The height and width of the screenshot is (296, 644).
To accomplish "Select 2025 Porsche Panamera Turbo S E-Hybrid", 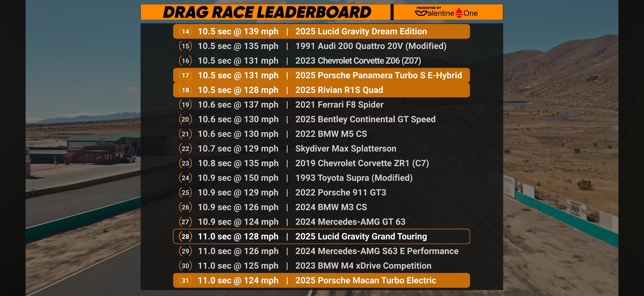I will (322, 75).
